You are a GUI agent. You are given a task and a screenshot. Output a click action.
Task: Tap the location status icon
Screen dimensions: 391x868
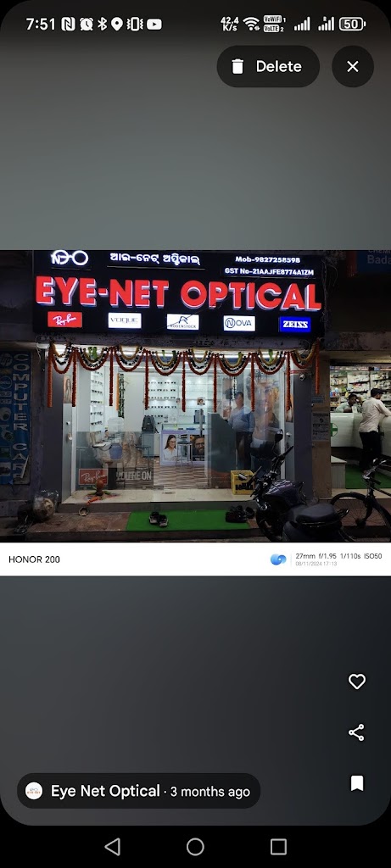(116, 24)
